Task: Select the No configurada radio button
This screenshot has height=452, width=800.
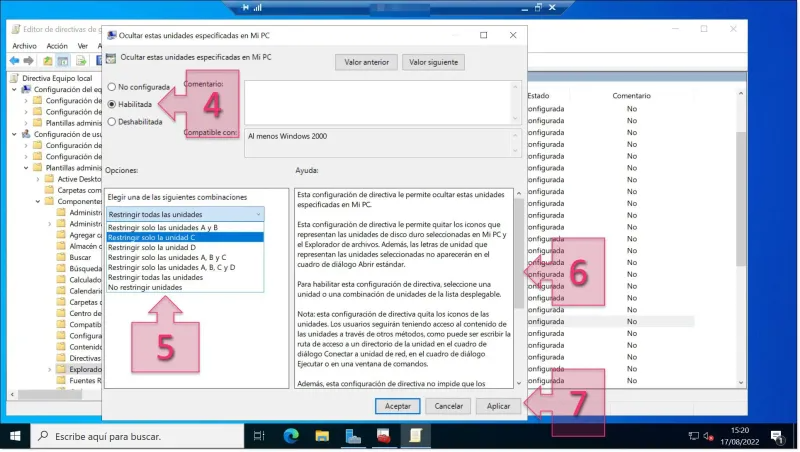Action: pos(112,87)
